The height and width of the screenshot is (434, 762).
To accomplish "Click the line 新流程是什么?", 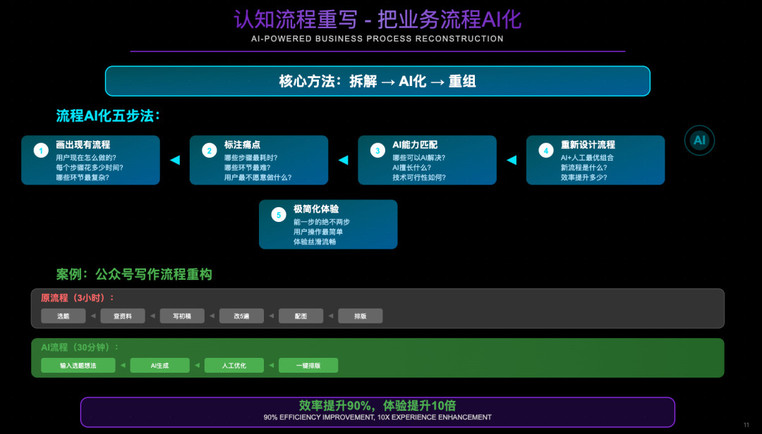I will [584, 168].
